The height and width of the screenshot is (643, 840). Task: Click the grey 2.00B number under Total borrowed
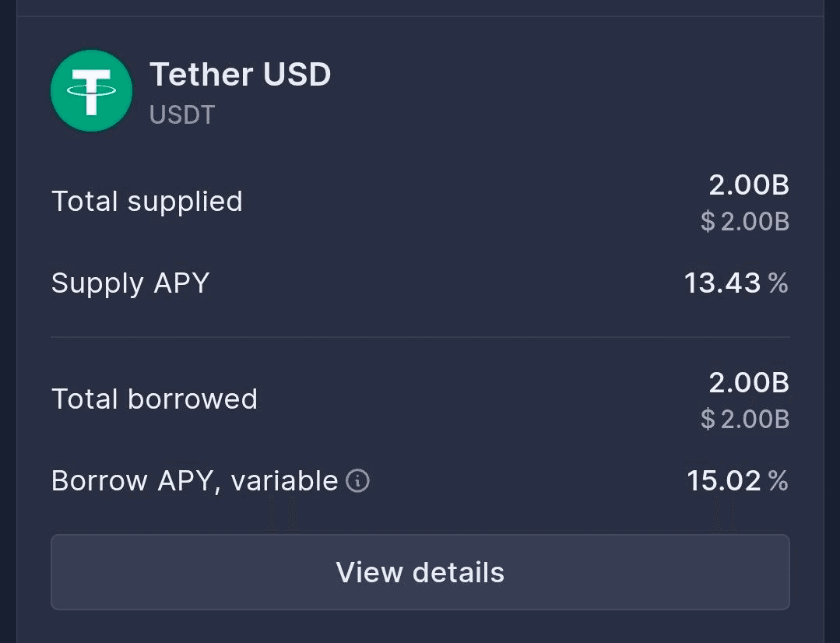click(754, 420)
